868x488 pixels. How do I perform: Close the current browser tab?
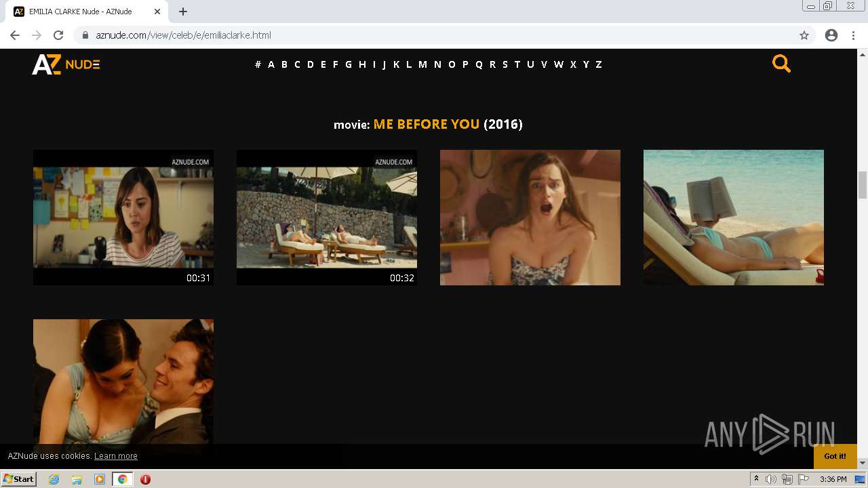(x=157, y=12)
